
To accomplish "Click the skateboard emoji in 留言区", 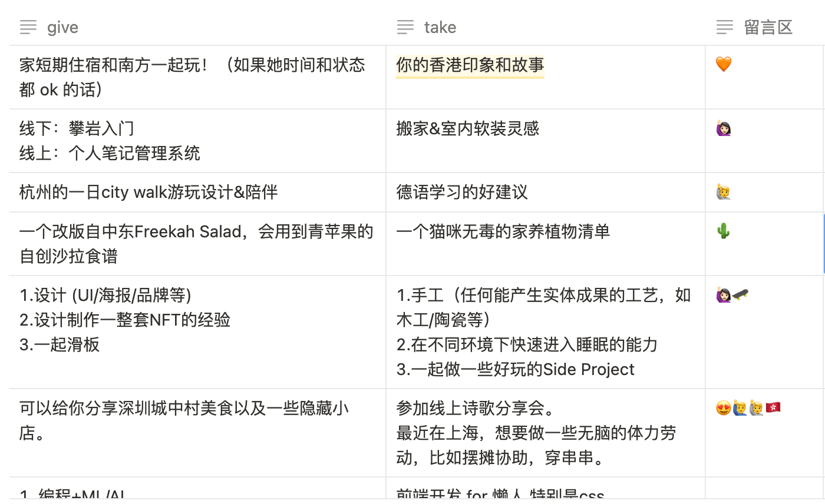I will (x=741, y=294).
